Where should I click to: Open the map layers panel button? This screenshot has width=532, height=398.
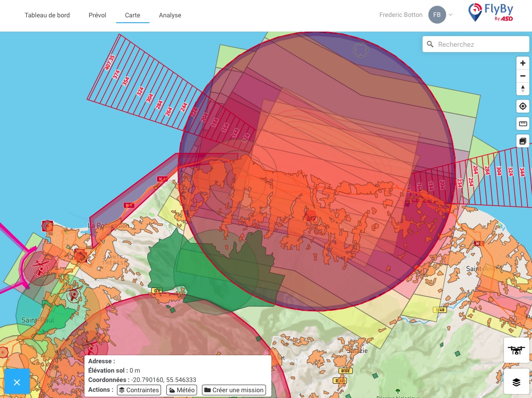pyautogui.click(x=516, y=382)
